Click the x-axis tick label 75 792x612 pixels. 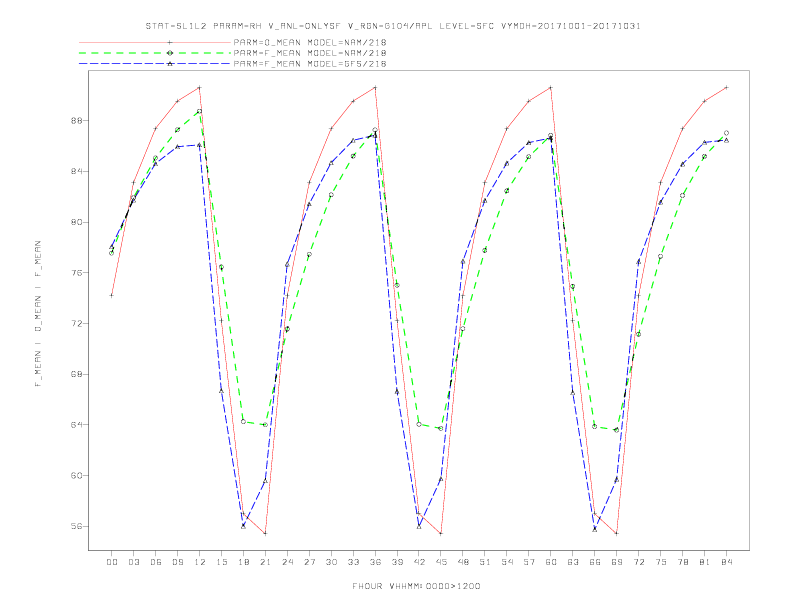click(x=661, y=562)
